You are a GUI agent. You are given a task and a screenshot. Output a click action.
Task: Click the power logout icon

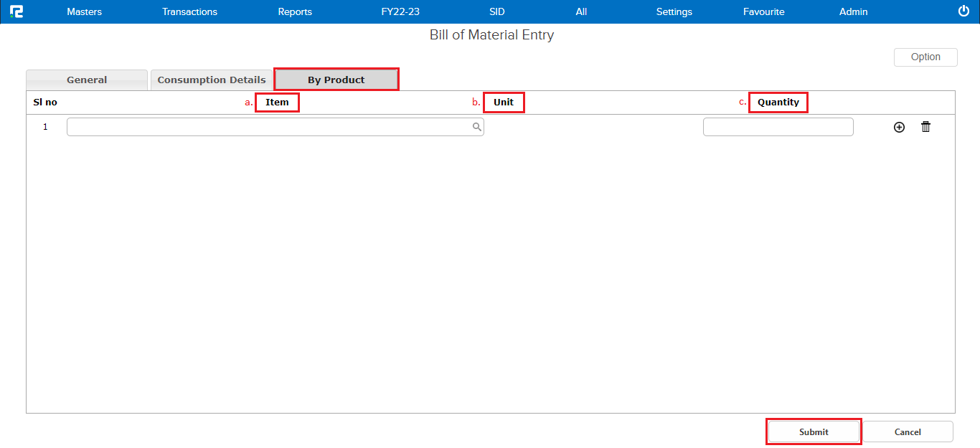tap(963, 11)
